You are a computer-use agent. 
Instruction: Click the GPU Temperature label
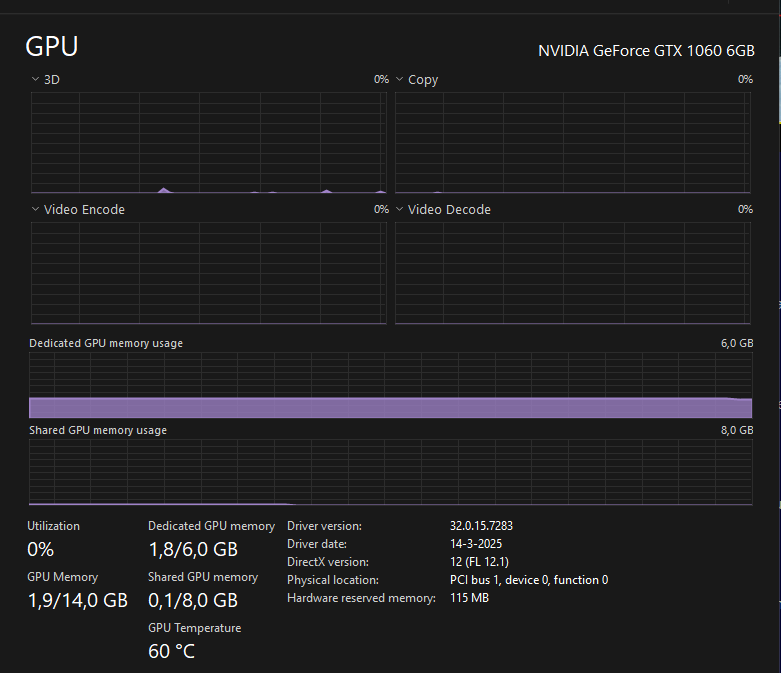194,628
